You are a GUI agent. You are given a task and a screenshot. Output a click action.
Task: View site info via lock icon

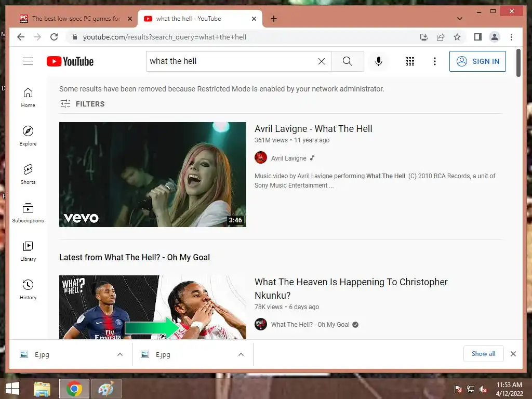(75, 37)
